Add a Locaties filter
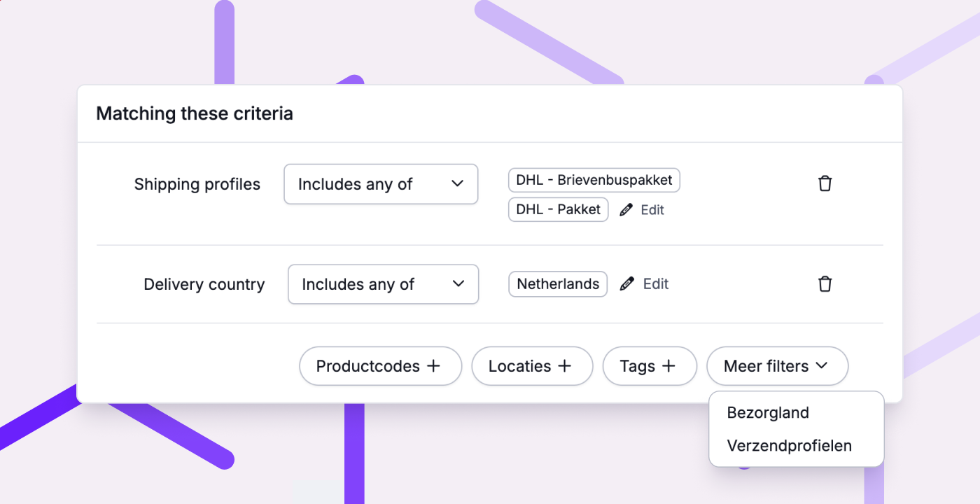The height and width of the screenshot is (504, 980). [532, 366]
